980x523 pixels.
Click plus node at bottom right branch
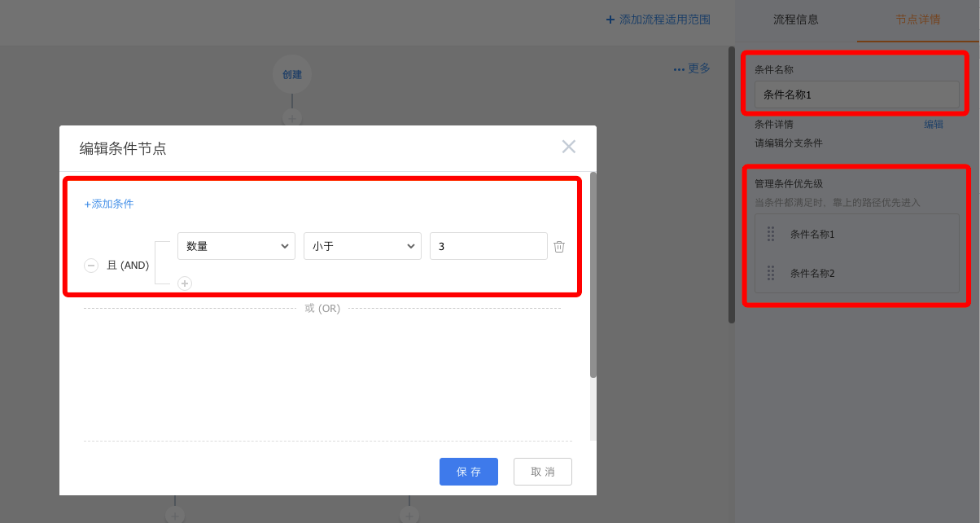click(409, 515)
